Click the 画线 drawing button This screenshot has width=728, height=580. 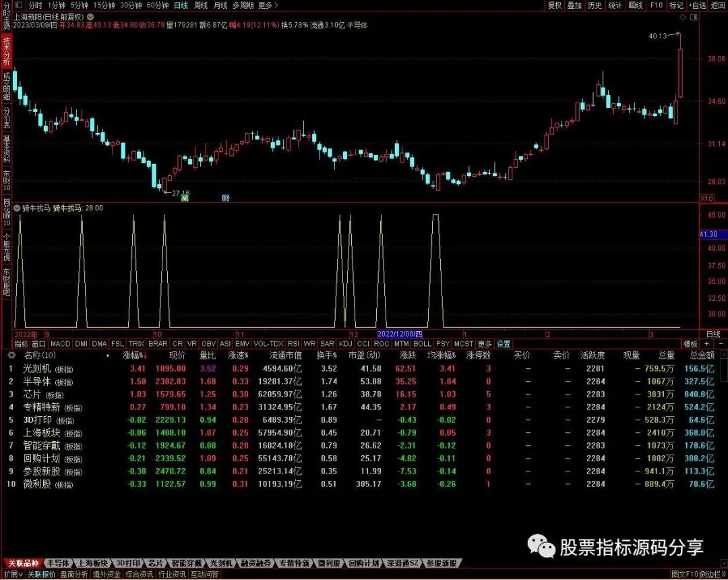[636, 5]
